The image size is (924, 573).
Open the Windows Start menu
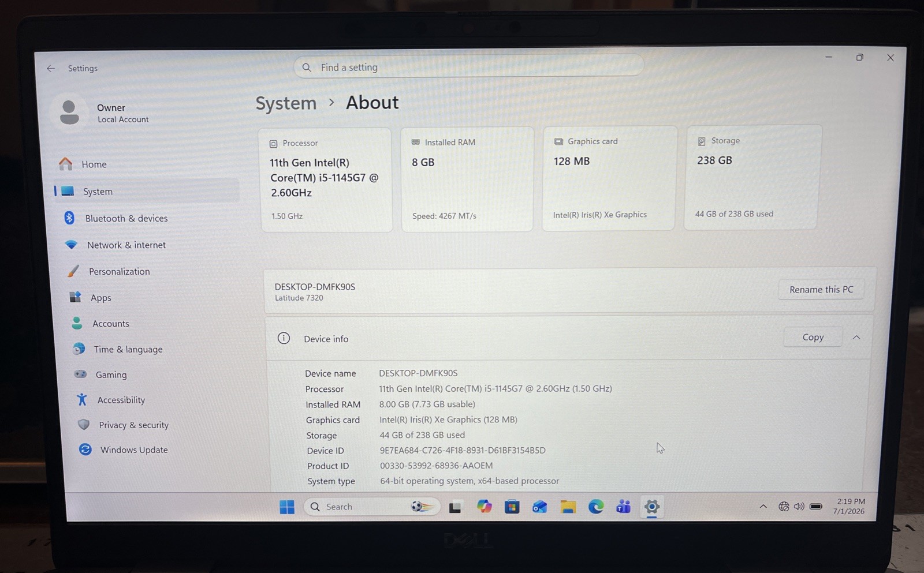(x=286, y=507)
